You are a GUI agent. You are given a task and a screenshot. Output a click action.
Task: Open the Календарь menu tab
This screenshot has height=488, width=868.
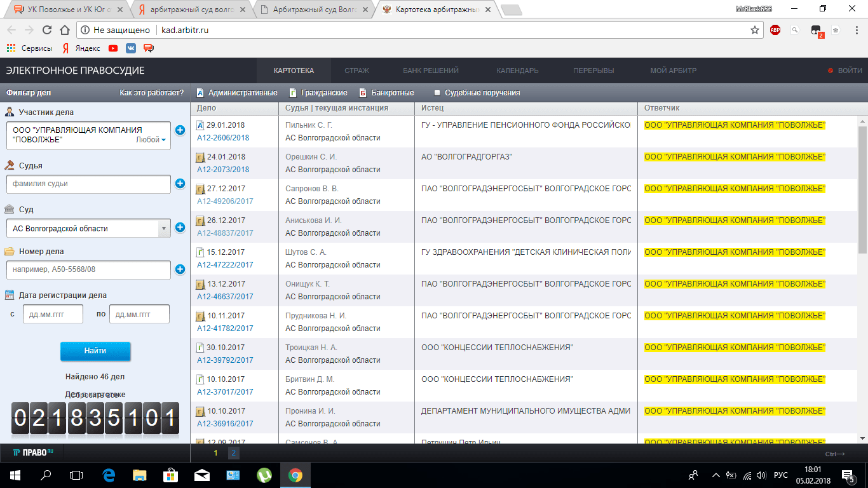[517, 71]
